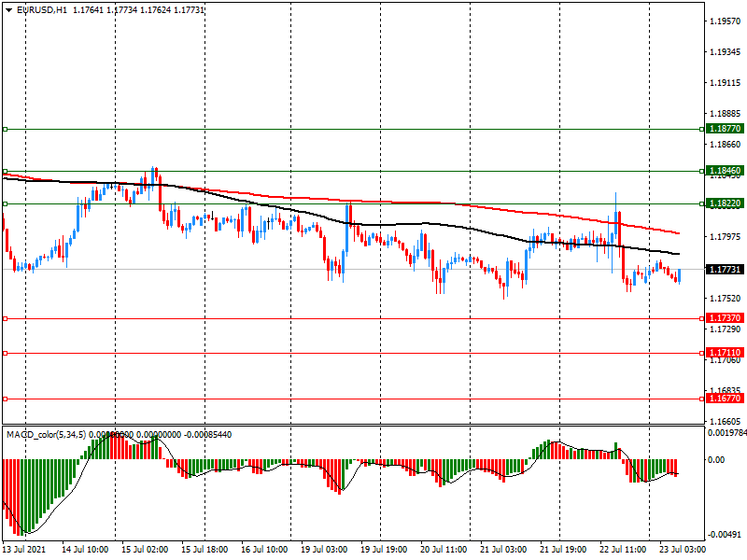Click the left handle of the 1.16770 line
Viewport: 747px width, 560px height.
click(6, 399)
